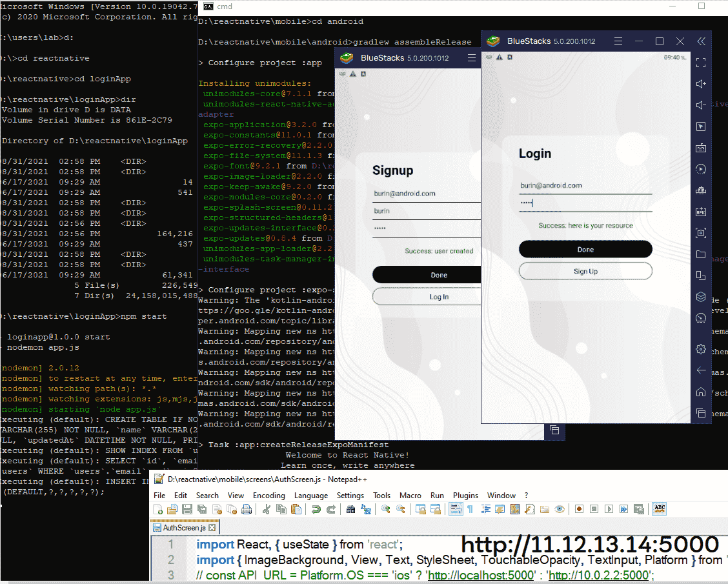Open the File menu in Notepad++
Viewport: 728px width, 584px height.
[x=159, y=496]
